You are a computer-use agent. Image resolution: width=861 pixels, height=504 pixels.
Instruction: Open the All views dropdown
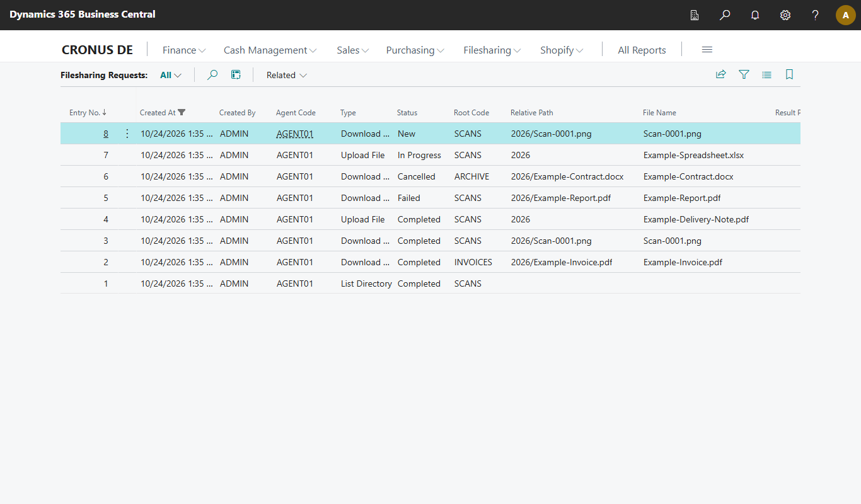[171, 75]
